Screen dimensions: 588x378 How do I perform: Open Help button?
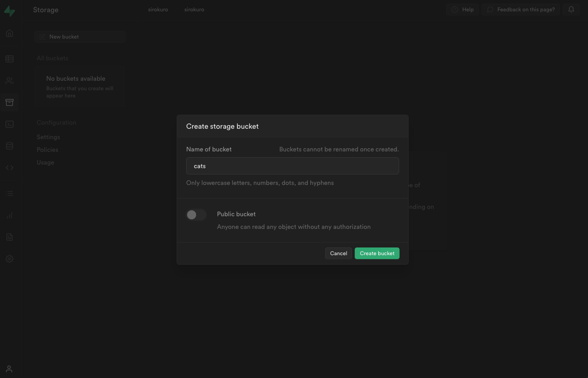[463, 10]
